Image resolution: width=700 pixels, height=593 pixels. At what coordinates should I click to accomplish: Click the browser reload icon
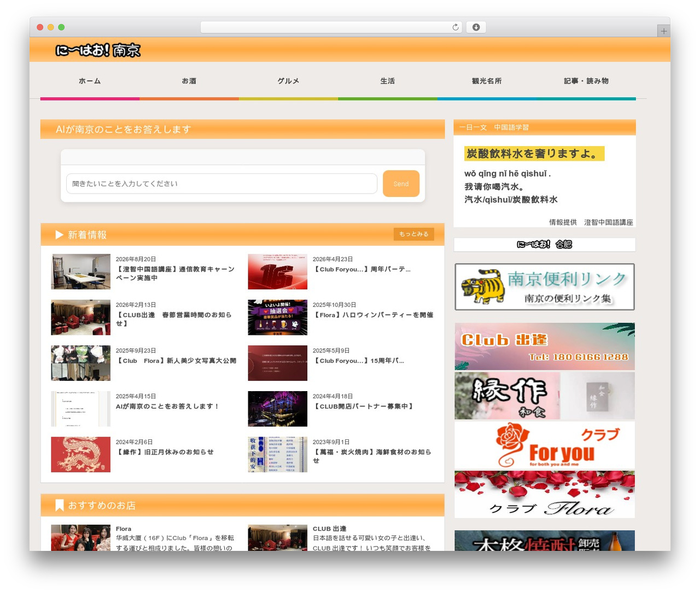tap(455, 27)
